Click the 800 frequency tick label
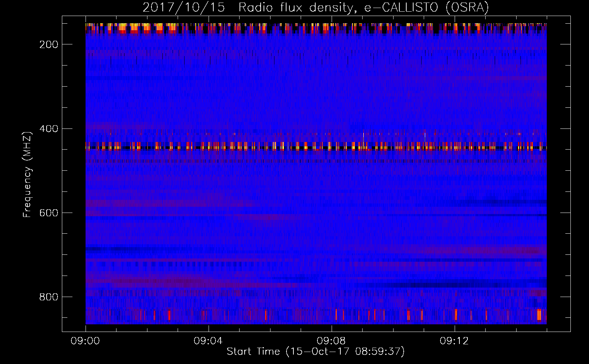Viewport: 589px width, 364px height. [49, 297]
